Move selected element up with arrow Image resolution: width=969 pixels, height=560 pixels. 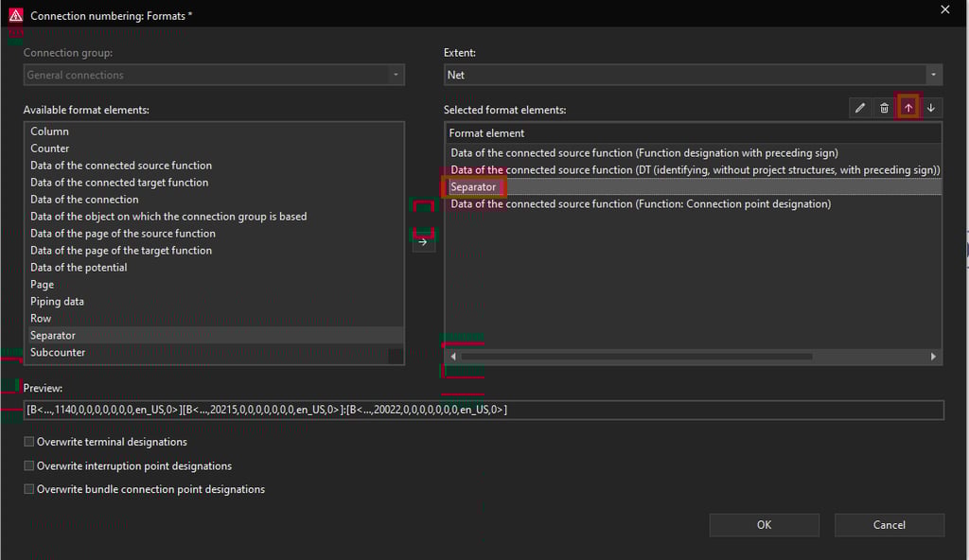[x=907, y=108]
